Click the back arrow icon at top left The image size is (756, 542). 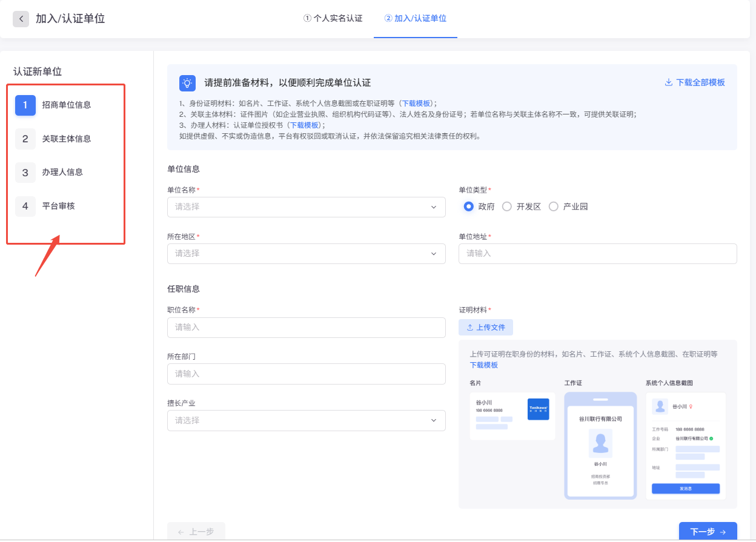coord(21,19)
